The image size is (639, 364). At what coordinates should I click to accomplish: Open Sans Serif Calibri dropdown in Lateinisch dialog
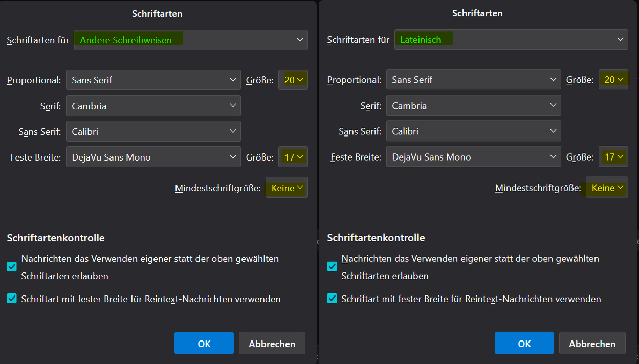[x=473, y=131]
